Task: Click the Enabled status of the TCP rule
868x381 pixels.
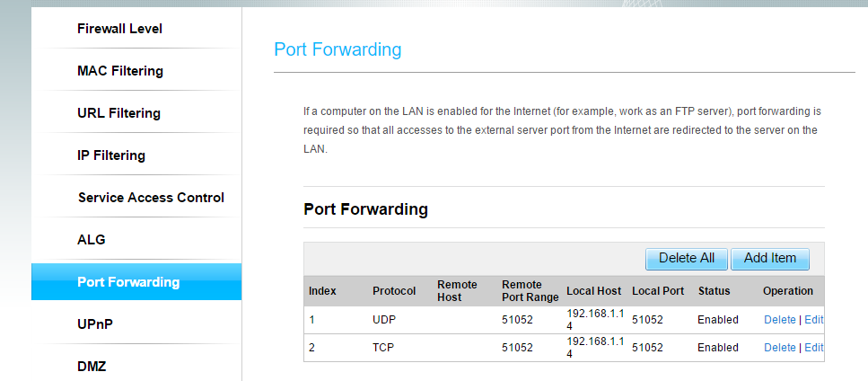Action: click(x=717, y=348)
